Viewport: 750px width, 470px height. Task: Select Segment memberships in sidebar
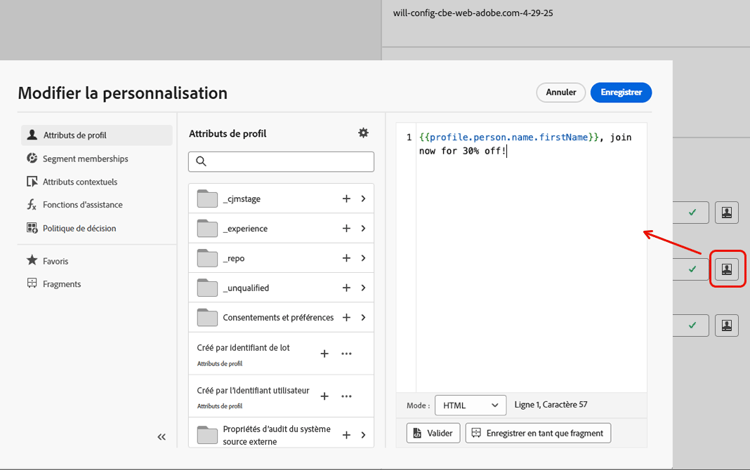coord(85,158)
